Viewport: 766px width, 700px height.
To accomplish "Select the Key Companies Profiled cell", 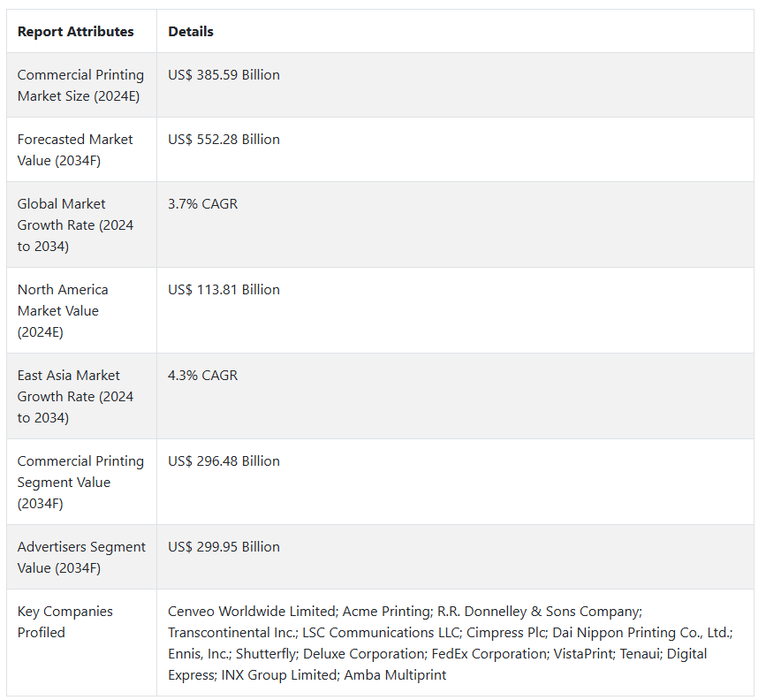I will pos(65,622).
